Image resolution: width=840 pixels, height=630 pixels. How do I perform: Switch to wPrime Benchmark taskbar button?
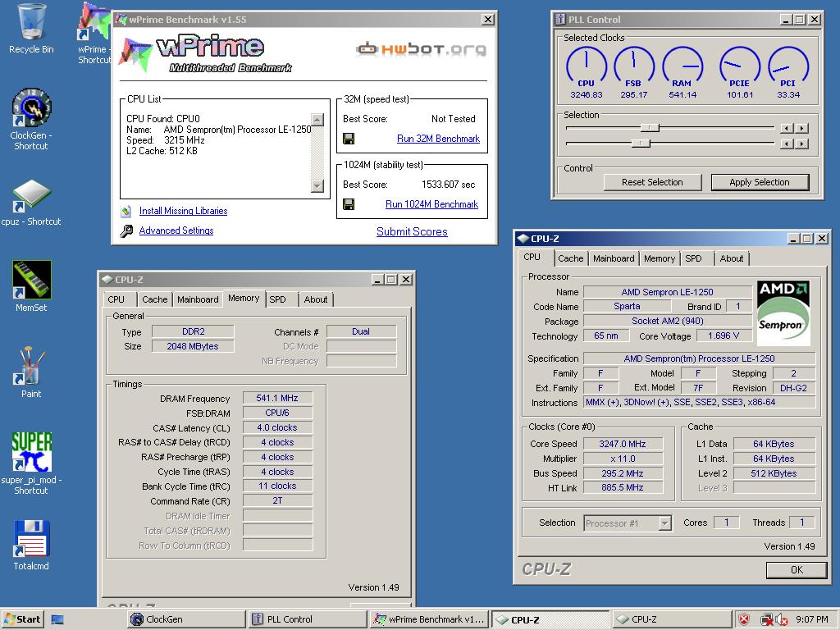(430, 620)
